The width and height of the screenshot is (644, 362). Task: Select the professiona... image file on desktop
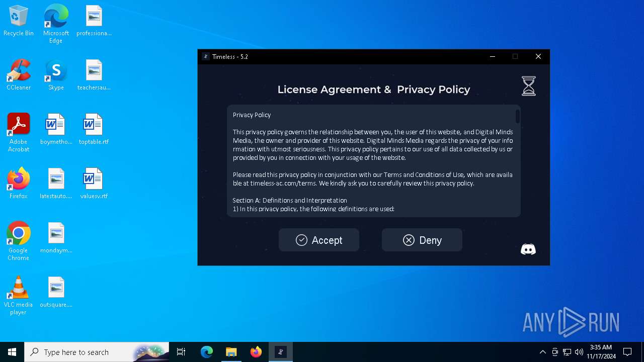click(94, 21)
